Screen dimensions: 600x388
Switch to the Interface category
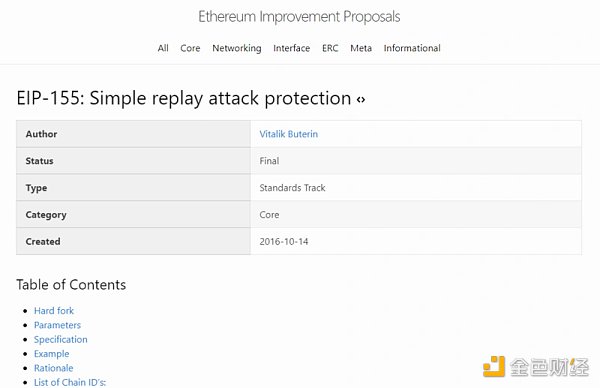[x=292, y=48]
